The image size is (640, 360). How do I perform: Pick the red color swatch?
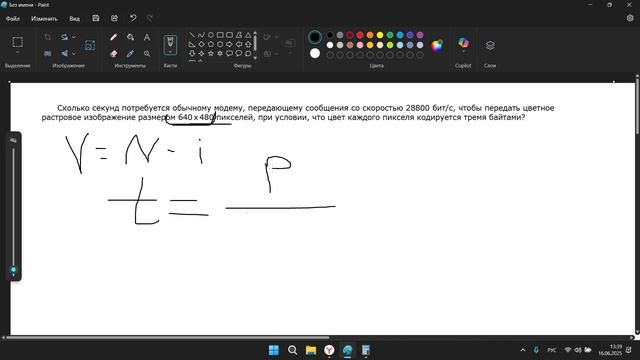[x=360, y=35]
